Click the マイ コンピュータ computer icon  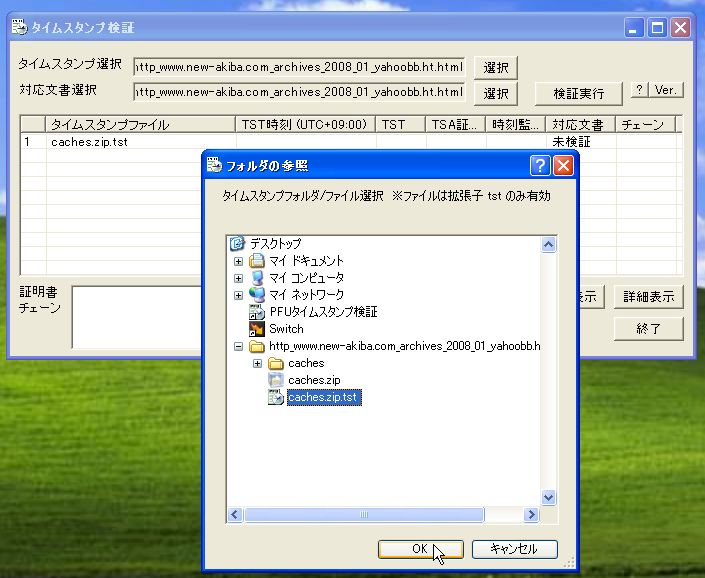pyautogui.click(x=257, y=278)
